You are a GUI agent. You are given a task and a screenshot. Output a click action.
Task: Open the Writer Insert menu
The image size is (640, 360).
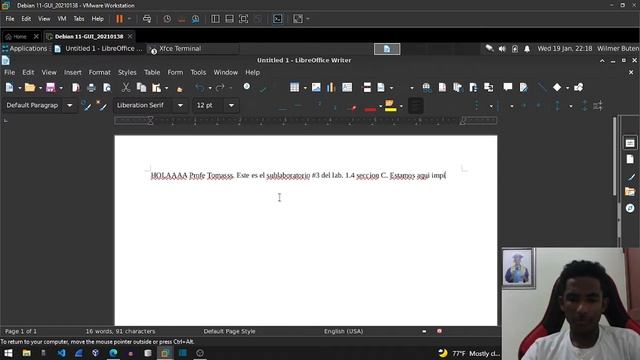(73, 72)
